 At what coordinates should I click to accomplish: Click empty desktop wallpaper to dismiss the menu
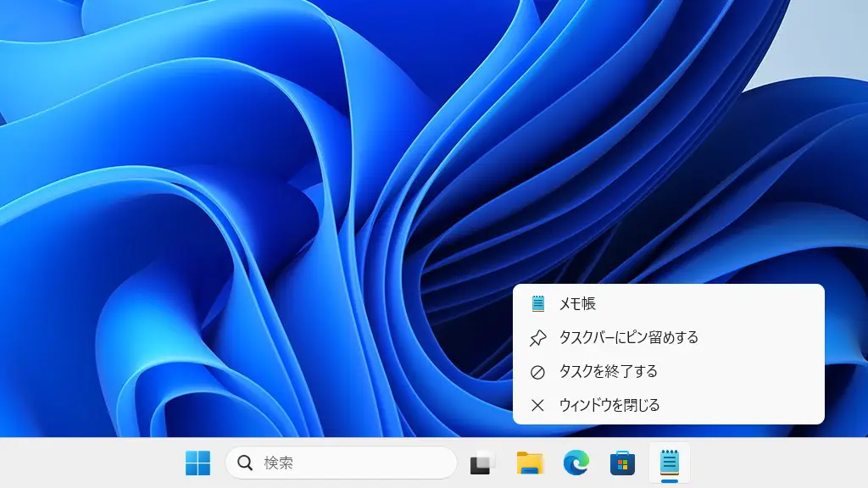click(212, 169)
